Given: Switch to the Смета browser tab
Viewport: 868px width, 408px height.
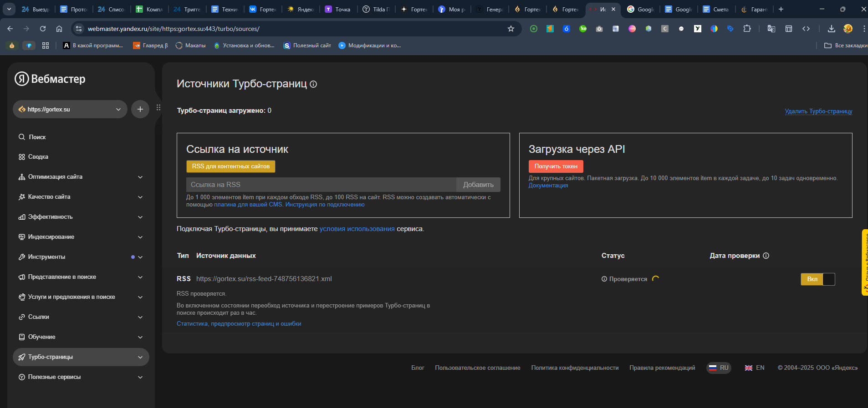Looking at the screenshot, I should point(716,9).
